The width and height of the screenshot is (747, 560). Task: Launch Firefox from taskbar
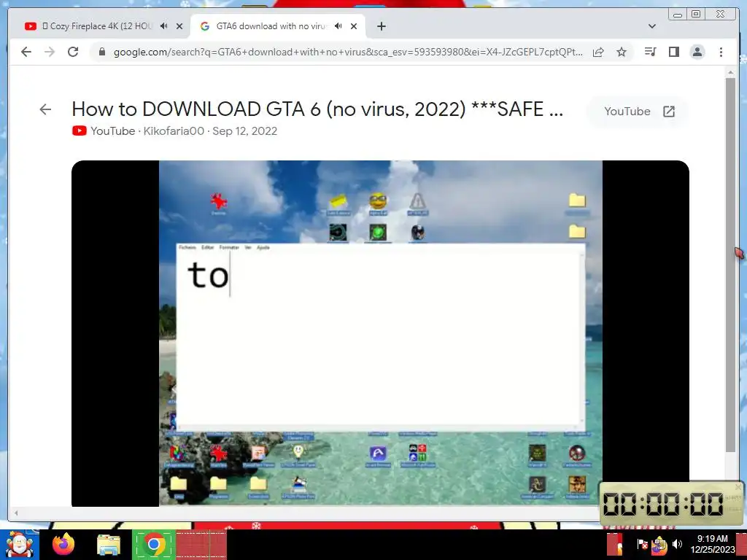[x=63, y=545]
